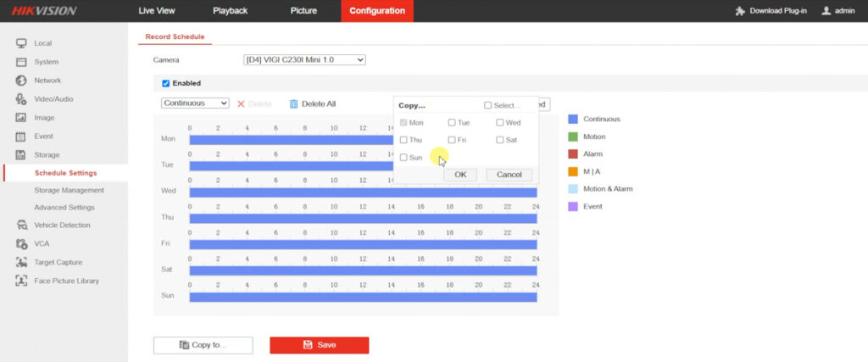Click the Delete All trash icon
This screenshot has height=362, width=868.
293,103
